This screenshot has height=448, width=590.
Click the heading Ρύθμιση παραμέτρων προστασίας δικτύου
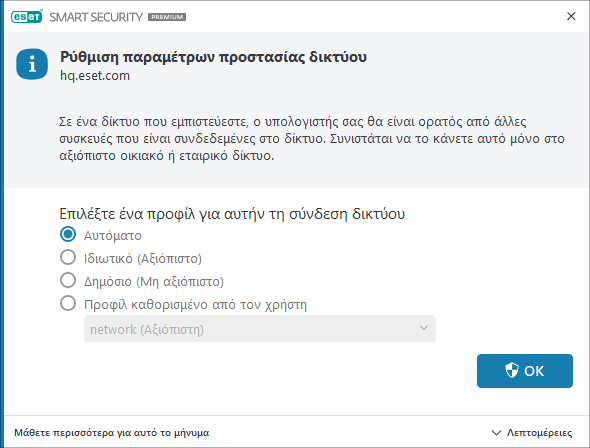213,57
